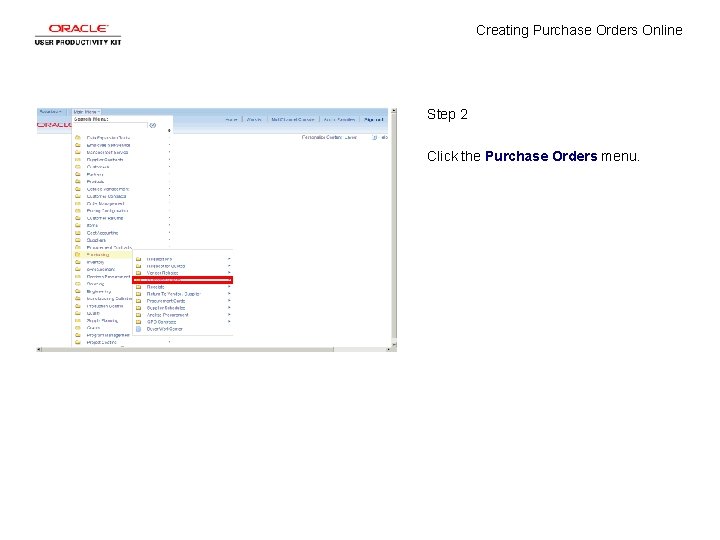Click the menu sort order icon

click(169, 131)
